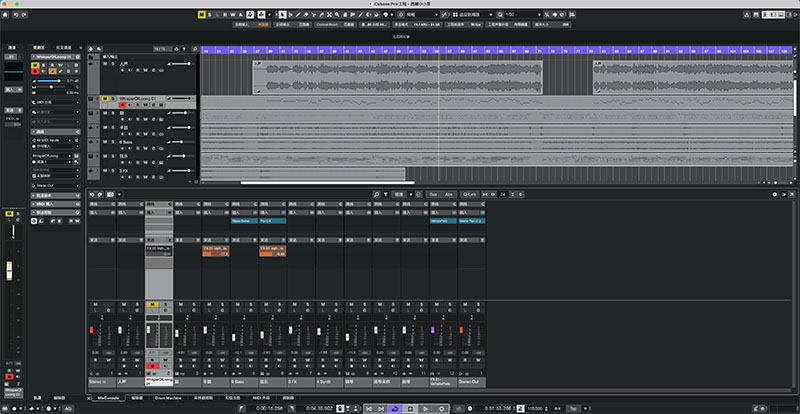Mute the Stereo In channel in MixConsole
The height and width of the screenshot is (414, 800).
(95, 304)
